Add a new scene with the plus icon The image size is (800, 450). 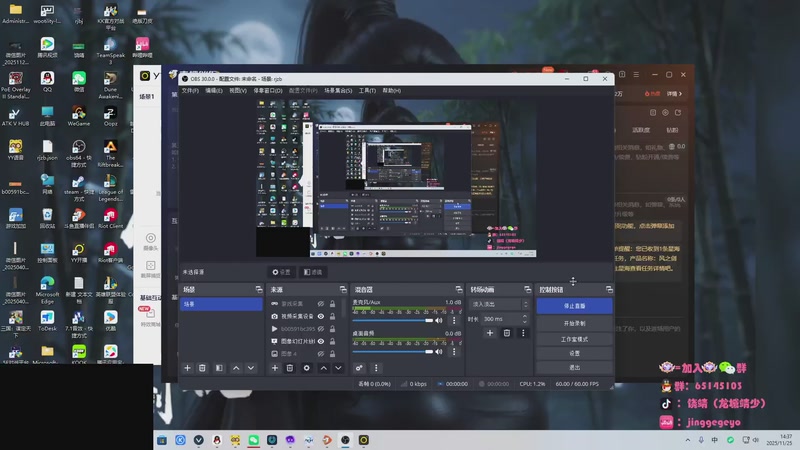tap(187, 368)
